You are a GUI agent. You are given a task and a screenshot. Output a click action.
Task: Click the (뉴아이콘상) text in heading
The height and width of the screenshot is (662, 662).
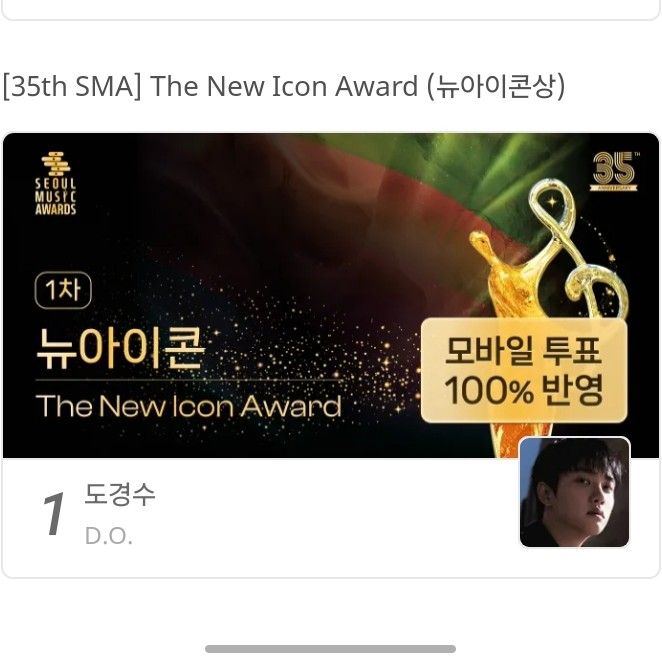coord(496,86)
